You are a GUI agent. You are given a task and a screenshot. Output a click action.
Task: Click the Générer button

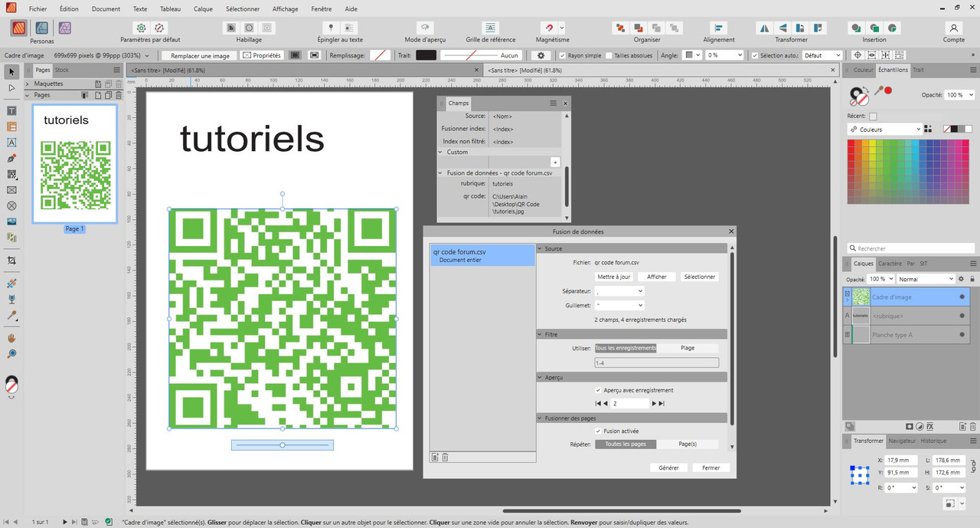click(668, 467)
